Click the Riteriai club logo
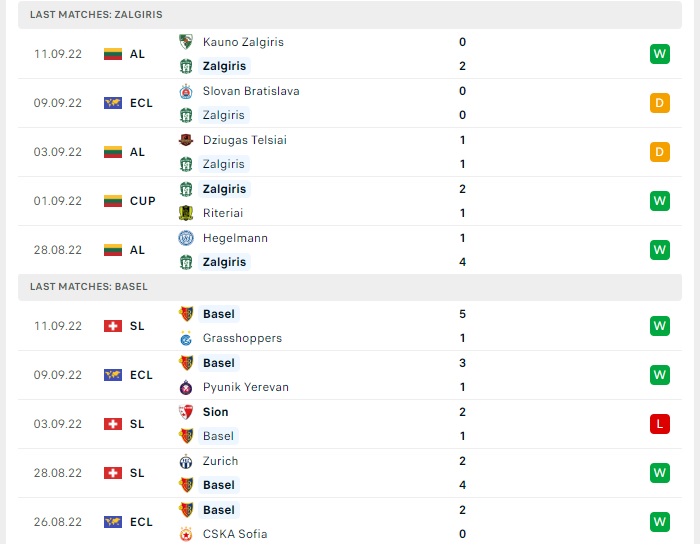The height and width of the screenshot is (550, 700). 186,213
